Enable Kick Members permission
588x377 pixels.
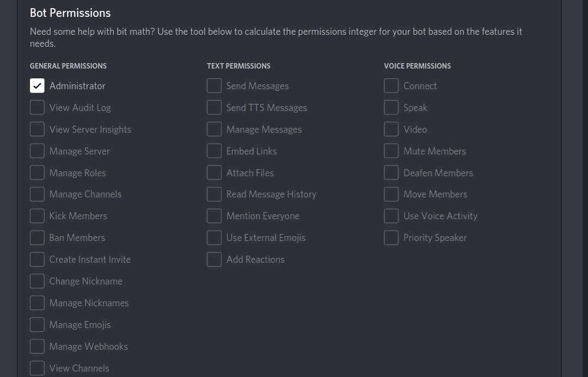[x=37, y=216]
